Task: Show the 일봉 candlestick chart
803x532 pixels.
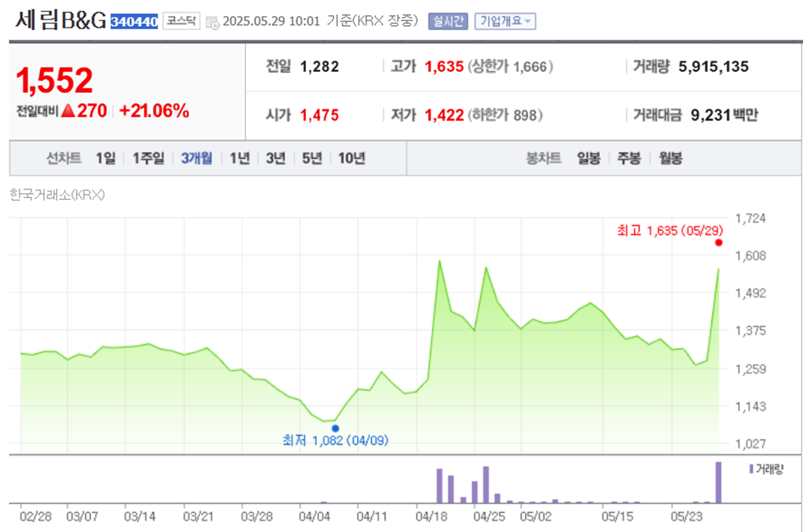Action: (589, 158)
